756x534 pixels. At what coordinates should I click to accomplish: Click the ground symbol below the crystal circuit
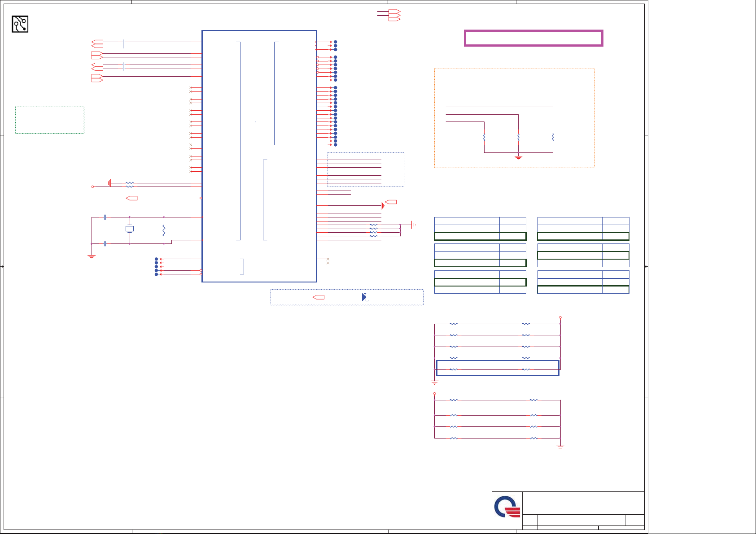coord(92,257)
